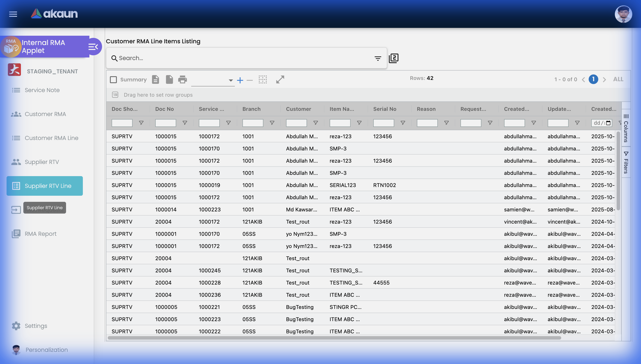641x364 pixels.
Task: Open the row grouping dropdown beside the plus icon
Action: pyautogui.click(x=230, y=81)
